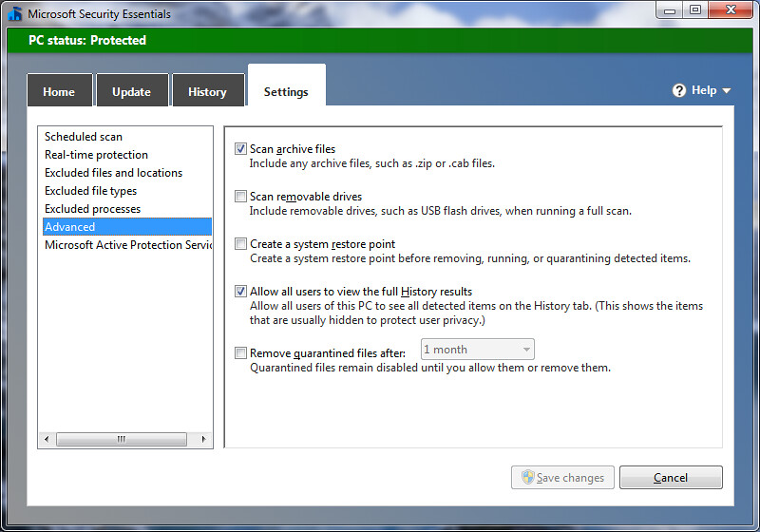Viewport: 760px width, 532px height.
Task: Select Excluded files and locations
Action: [x=127, y=173]
